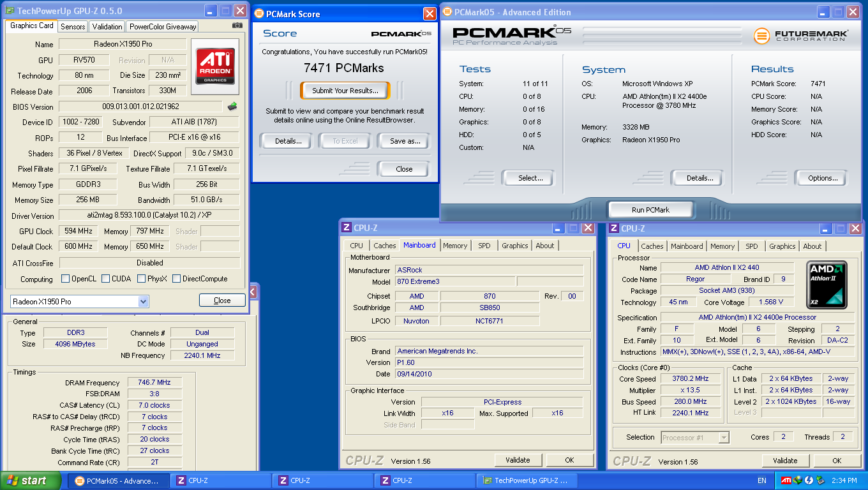Click the Safely Remove Hardware tray icon
The width and height of the screenshot is (868, 490).
click(819, 480)
